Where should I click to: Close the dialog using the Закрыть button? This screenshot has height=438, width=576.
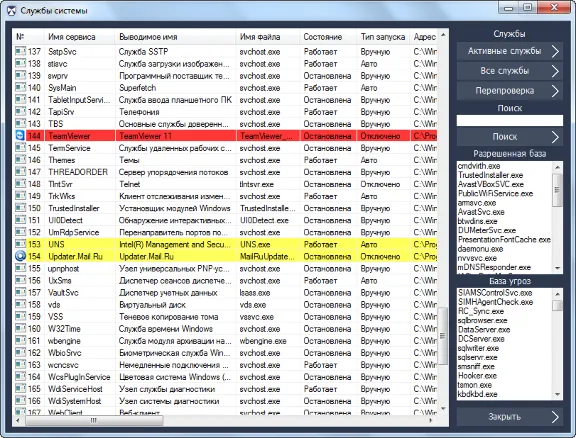(510, 417)
